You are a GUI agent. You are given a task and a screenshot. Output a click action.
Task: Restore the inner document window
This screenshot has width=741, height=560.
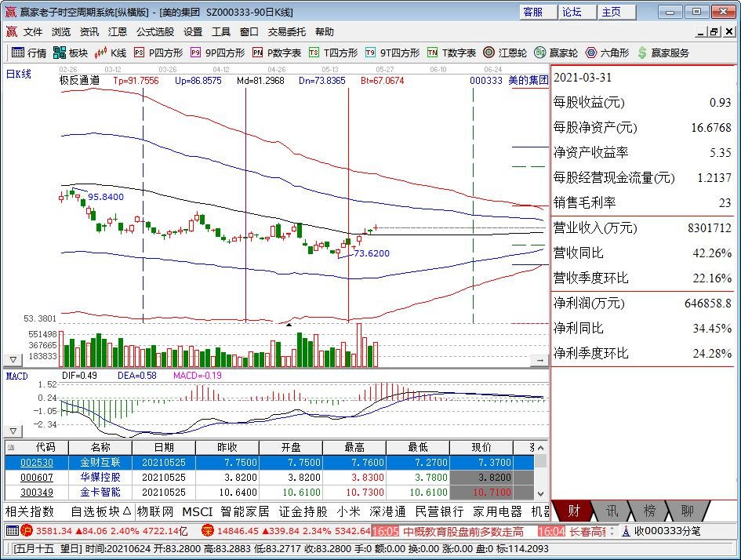[714, 31]
